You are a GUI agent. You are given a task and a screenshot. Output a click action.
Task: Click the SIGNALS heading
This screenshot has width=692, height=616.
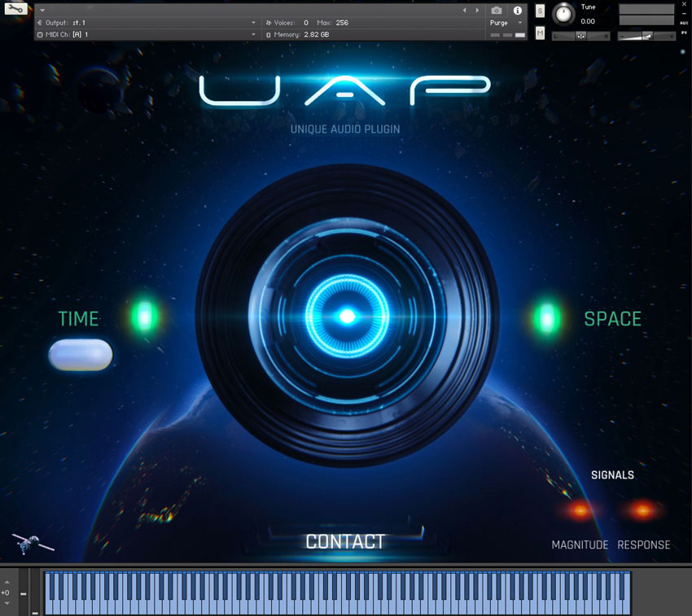612,474
